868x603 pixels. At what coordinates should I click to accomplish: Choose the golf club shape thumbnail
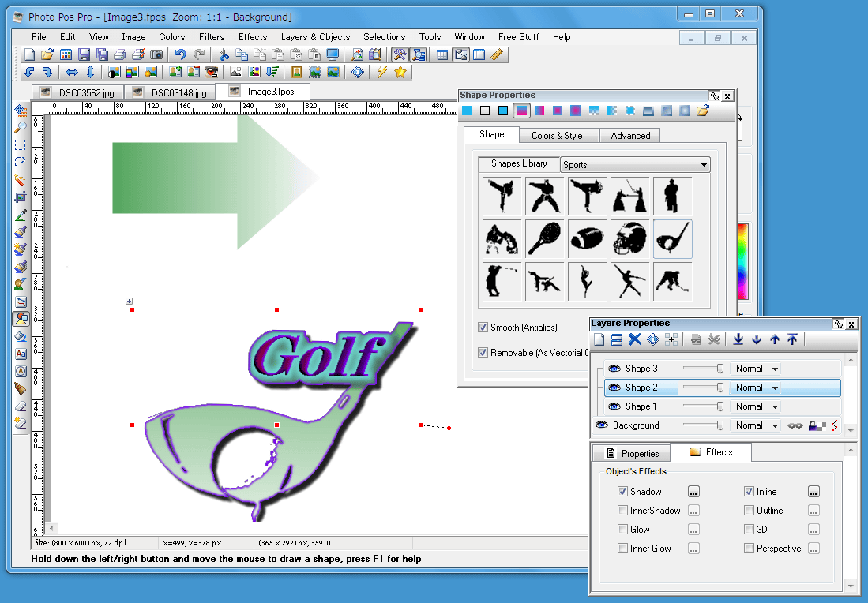click(673, 239)
